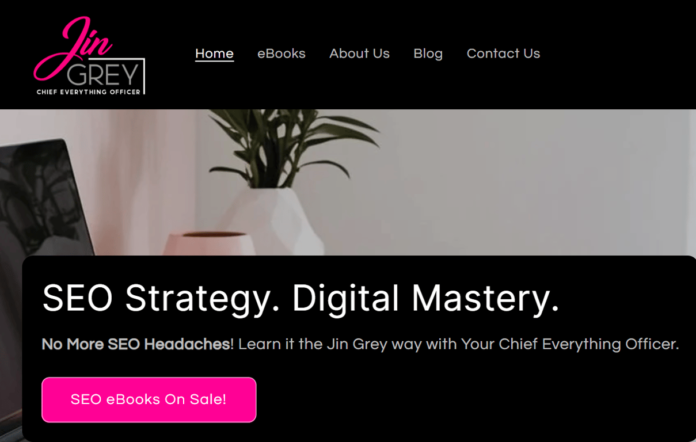The width and height of the screenshot is (696, 442).
Task: Click the 'GREY' wordmark in logo
Action: (103, 74)
